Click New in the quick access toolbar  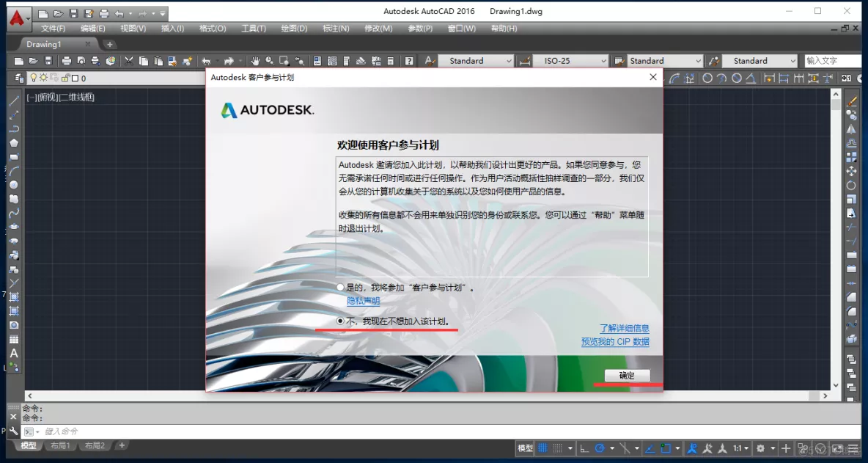pyautogui.click(x=43, y=13)
